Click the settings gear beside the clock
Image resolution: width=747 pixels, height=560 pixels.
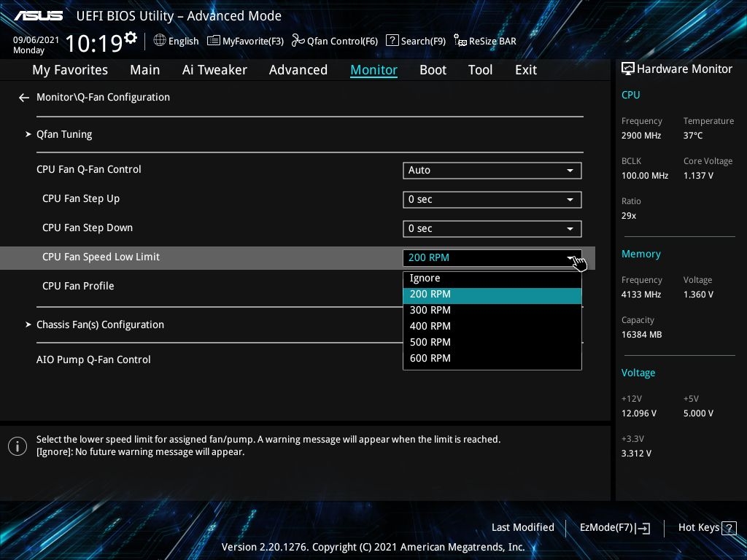click(x=131, y=38)
